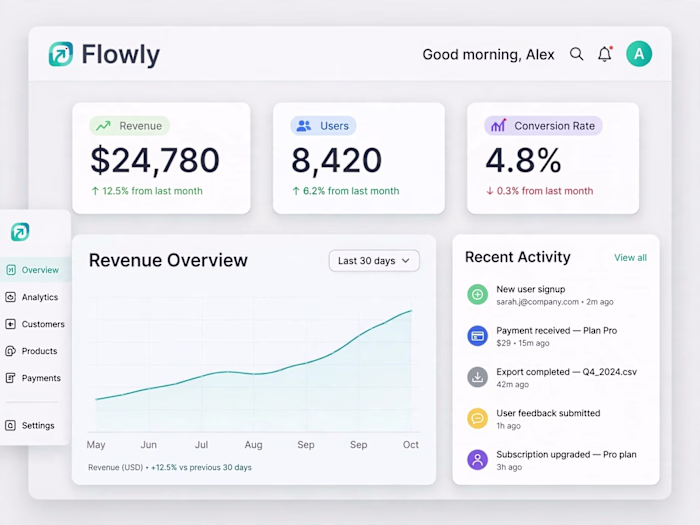Click the revenue line chart area
Viewport: 700px width, 525px height.
point(254,365)
